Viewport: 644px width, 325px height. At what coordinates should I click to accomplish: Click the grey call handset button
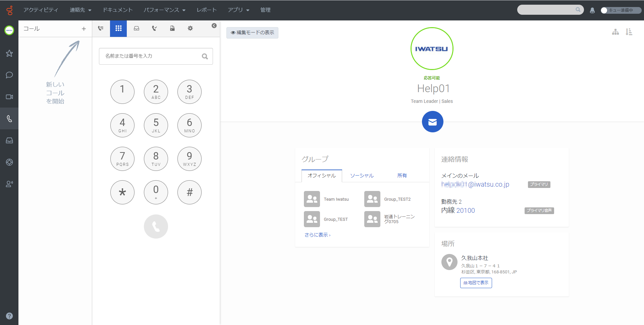pyautogui.click(x=156, y=226)
